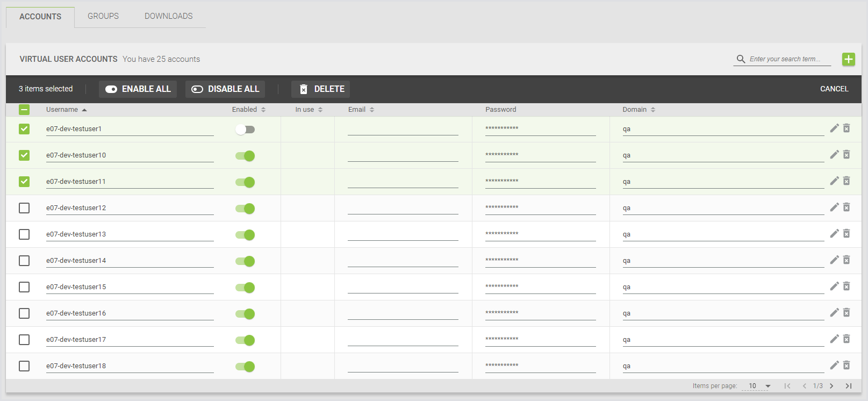The width and height of the screenshot is (868, 401).
Task: Click the trash icon for e07-dev-testuser15
Action: click(847, 286)
